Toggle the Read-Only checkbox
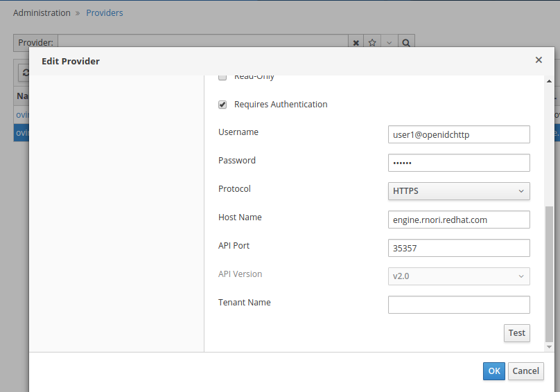This screenshot has width=560, height=392. point(222,77)
